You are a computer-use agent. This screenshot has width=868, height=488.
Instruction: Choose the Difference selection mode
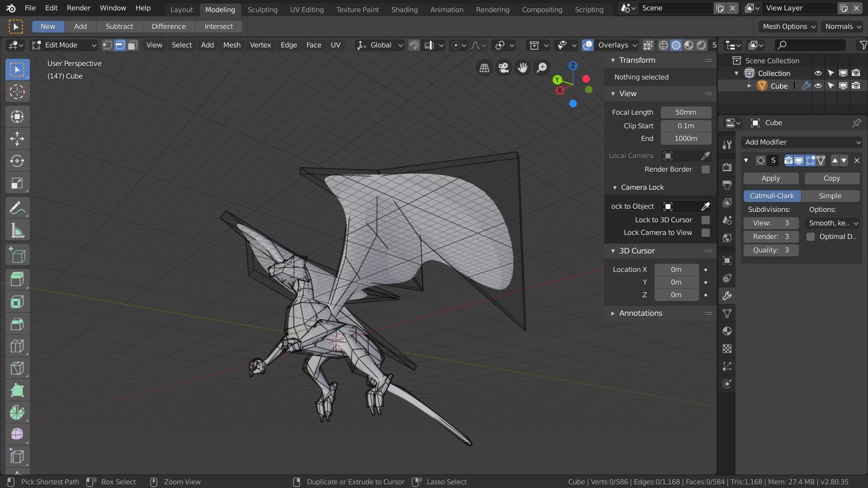pos(169,27)
